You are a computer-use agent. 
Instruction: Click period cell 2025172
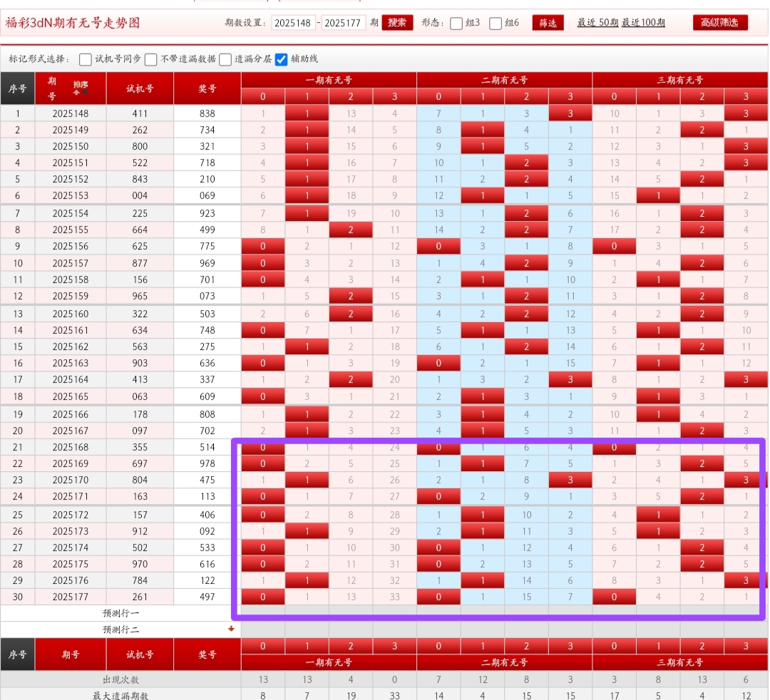[71, 515]
